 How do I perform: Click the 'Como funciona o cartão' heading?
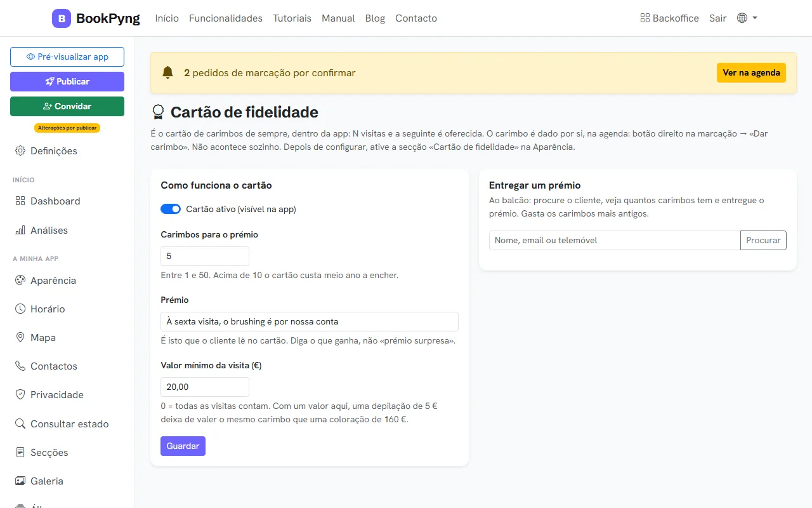(216, 185)
